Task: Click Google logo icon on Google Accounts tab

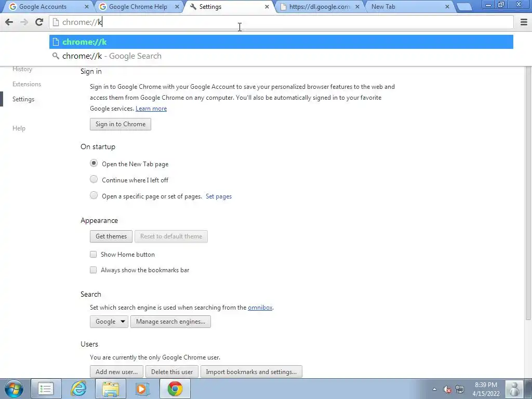Action: [x=13, y=7]
